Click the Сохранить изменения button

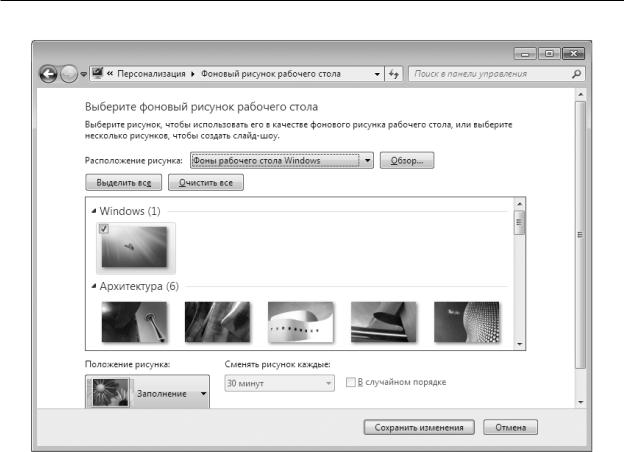(x=419, y=427)
